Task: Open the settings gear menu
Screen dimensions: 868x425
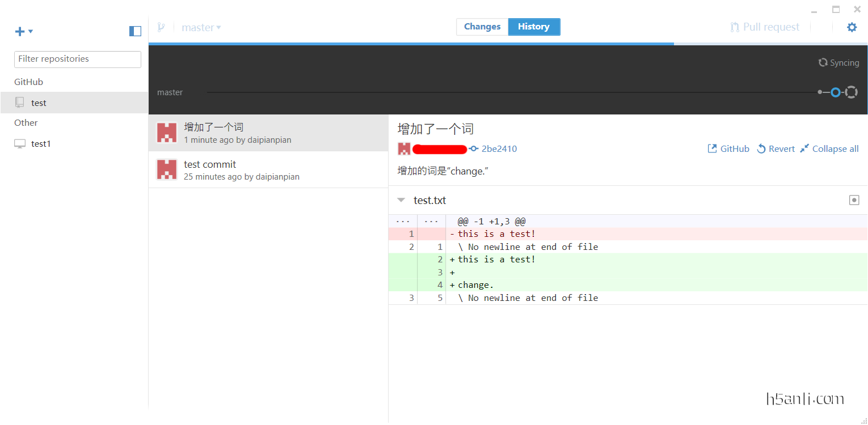Action: coord(852,27)
